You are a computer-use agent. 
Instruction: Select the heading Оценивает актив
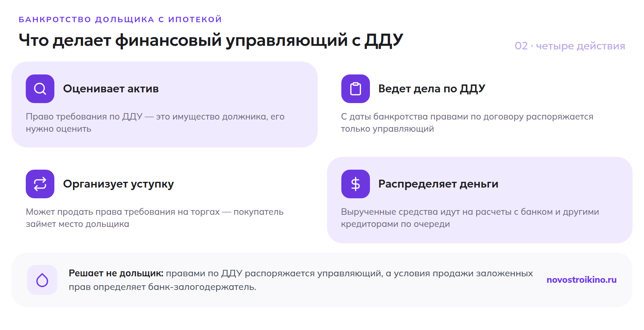(x=111, y=89)
